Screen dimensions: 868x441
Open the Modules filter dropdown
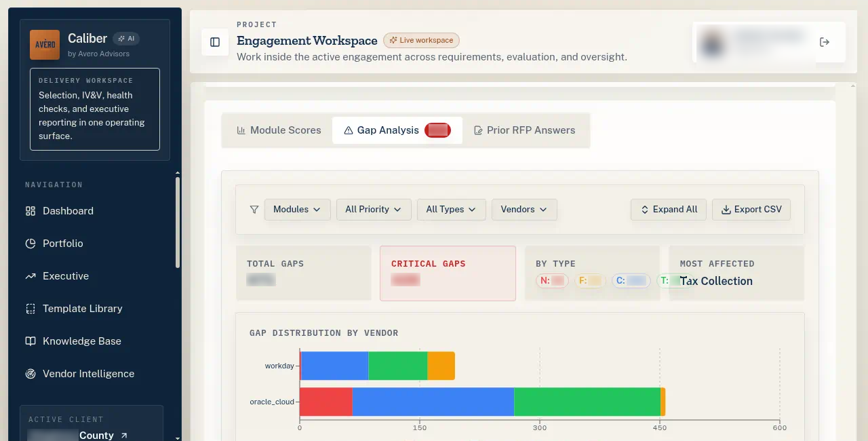click(297, 210)
